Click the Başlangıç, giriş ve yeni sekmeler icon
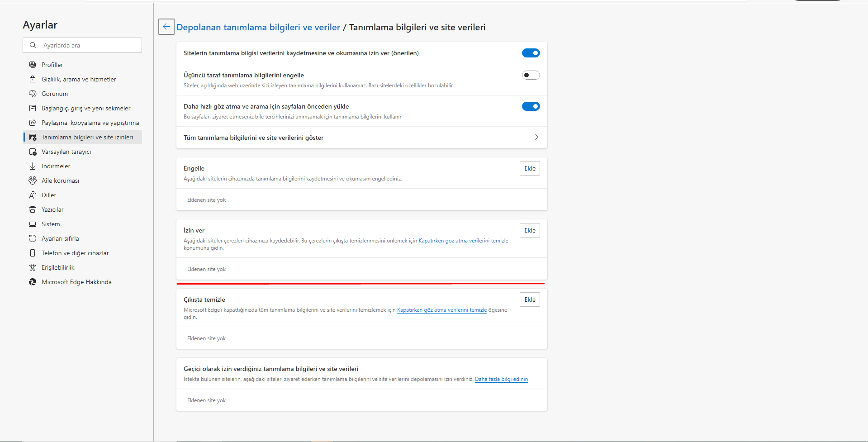Viewport: 868px width, 442px height. pos(33,108)
